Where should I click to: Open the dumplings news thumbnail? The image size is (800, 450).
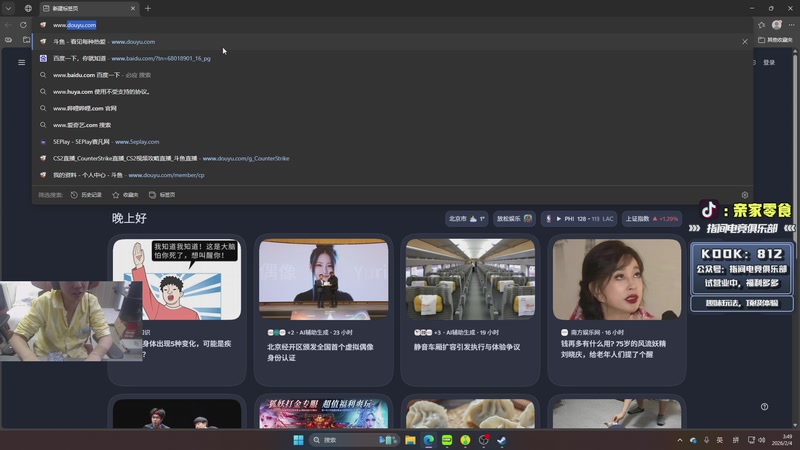pos(470,414)
